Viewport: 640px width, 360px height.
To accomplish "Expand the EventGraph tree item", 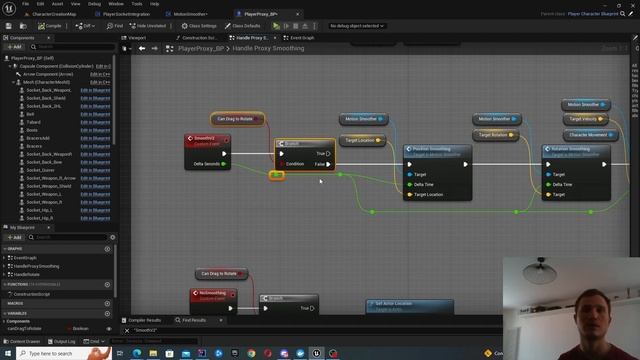I will coord(4,258).
